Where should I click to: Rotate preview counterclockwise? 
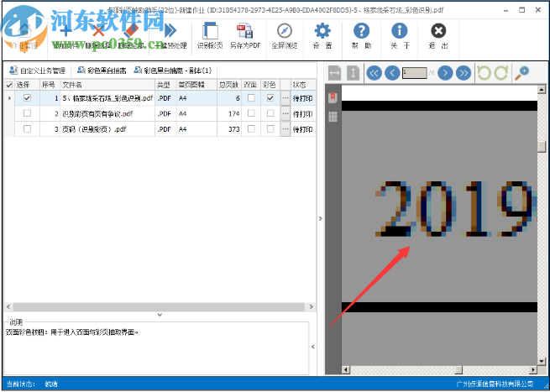tap(484, 73)
